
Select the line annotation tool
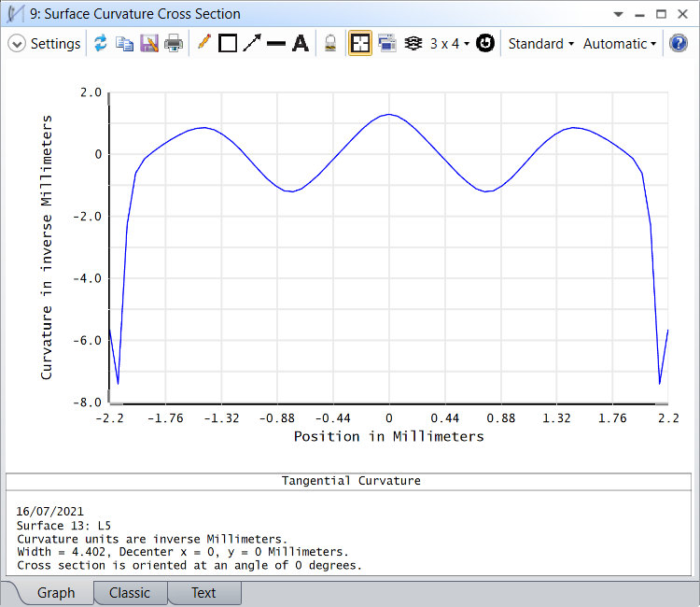click(x=276, y=43)
